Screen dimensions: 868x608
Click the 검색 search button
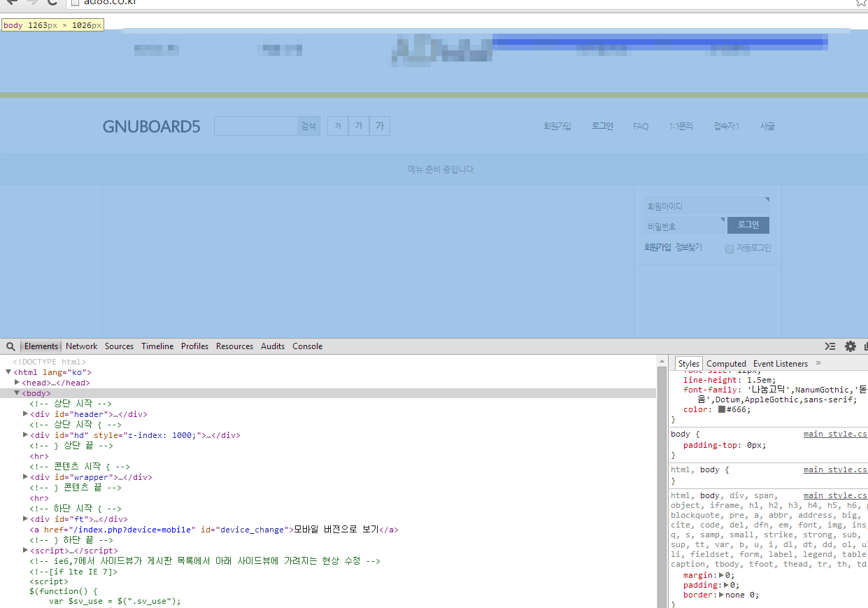(308, 126)
